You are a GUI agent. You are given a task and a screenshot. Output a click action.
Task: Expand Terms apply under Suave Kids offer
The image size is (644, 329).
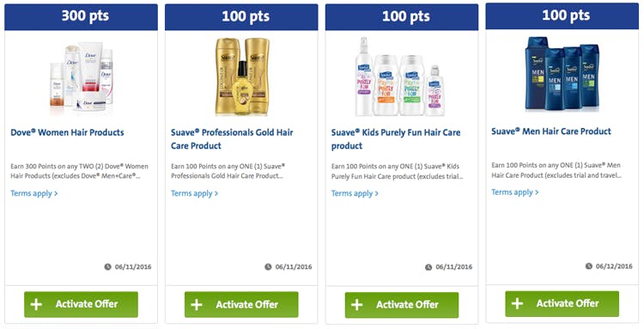pos(355,193)
